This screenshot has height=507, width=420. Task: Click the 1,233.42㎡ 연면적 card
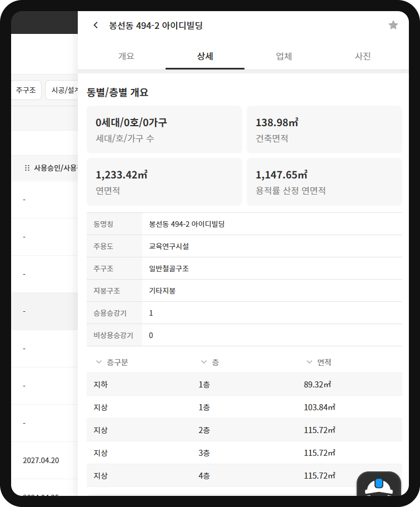(164, 182)
